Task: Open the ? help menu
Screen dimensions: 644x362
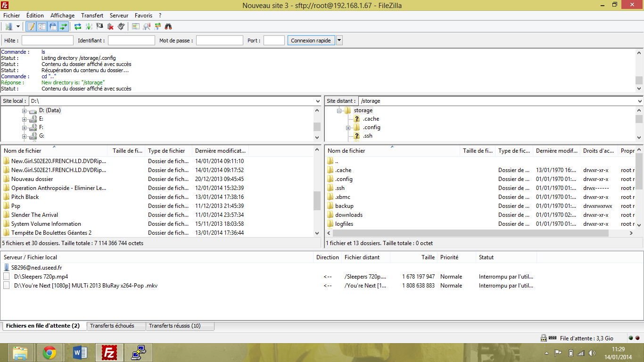Action: point(160,16)
